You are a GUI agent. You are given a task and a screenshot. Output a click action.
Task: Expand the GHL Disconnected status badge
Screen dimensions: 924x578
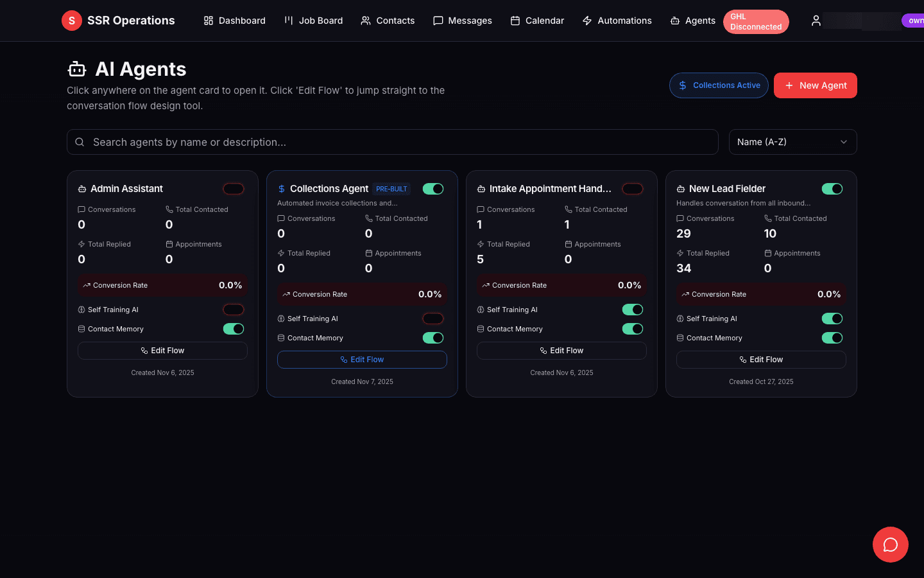tap(756, 21)
